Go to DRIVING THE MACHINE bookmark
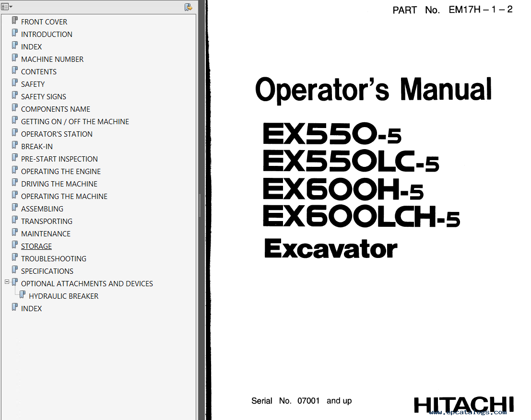The height and width of the screenshot is (420, 531). 59,184
